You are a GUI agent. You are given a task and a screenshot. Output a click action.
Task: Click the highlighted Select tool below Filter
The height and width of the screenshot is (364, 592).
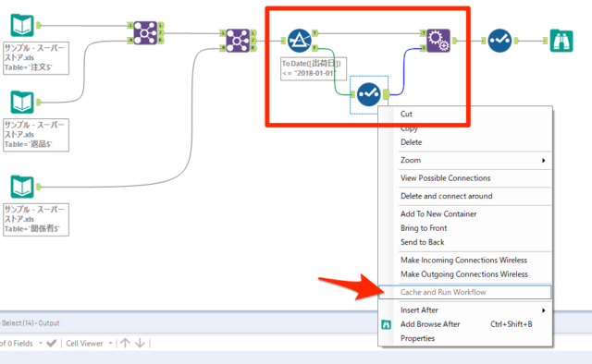(x=369, y=94)
